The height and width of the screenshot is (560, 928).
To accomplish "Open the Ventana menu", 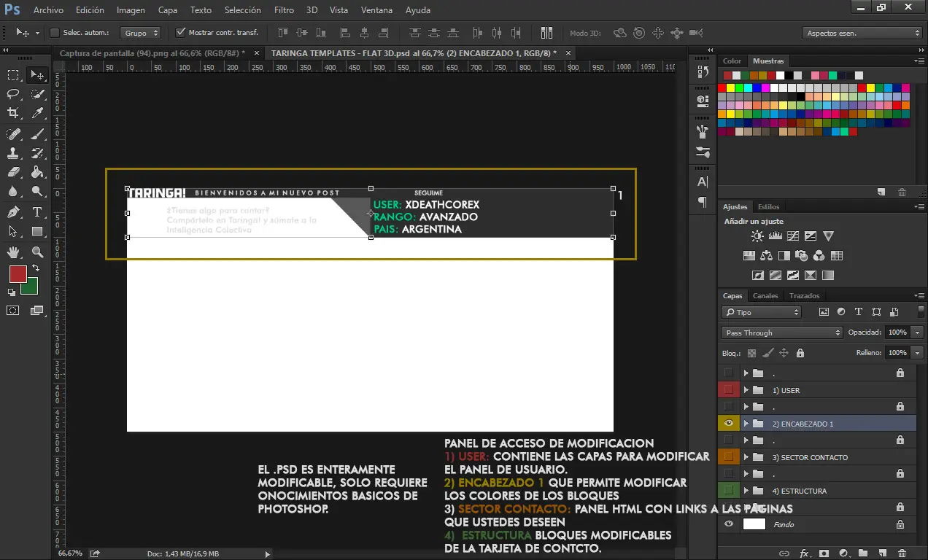I will point(376,10).
